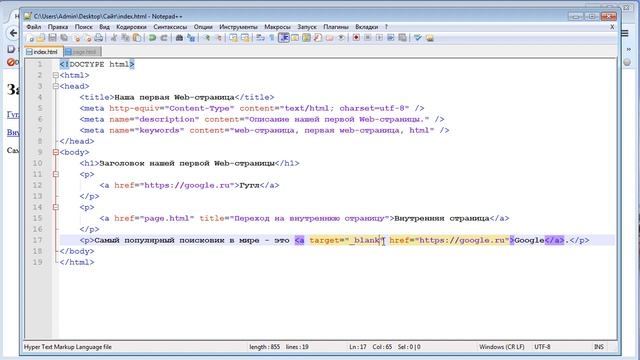Open the Синтаксисы menu

[170, 27]
